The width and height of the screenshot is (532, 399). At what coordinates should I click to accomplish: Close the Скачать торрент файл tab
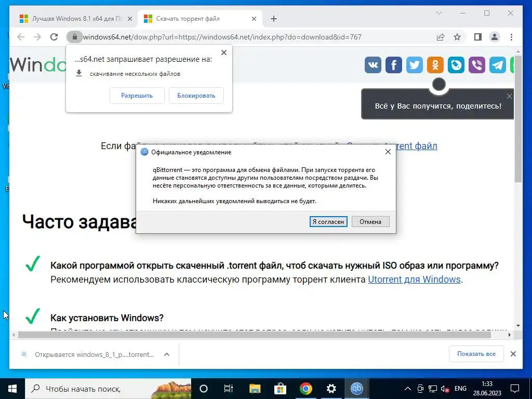254,19
